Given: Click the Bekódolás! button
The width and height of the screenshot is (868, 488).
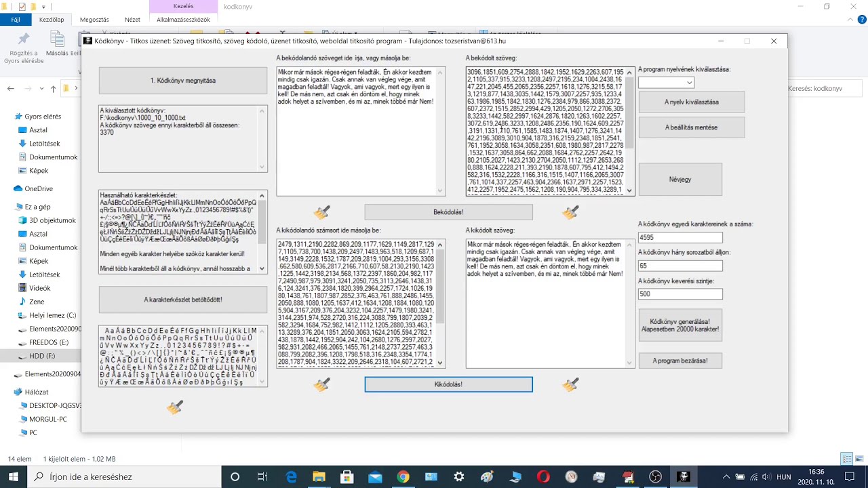Looking at the screenshot, I should click(x=448, y=212).
